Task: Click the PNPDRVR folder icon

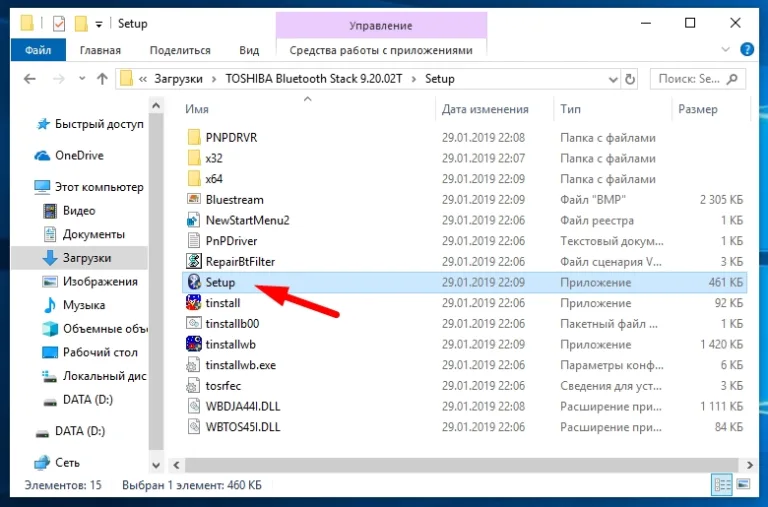Action: pyautogui.click(x=194, y=137)
